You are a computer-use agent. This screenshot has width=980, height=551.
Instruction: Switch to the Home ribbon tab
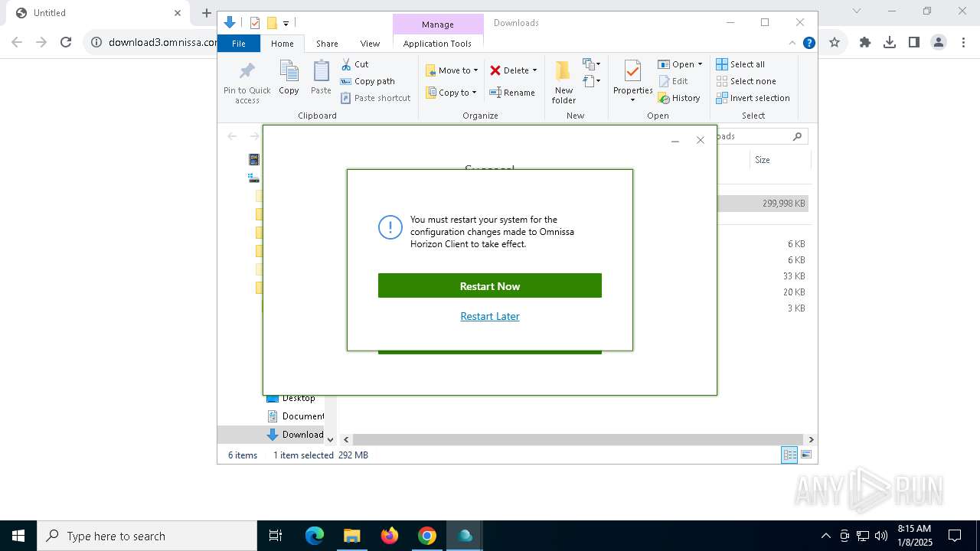283,44
